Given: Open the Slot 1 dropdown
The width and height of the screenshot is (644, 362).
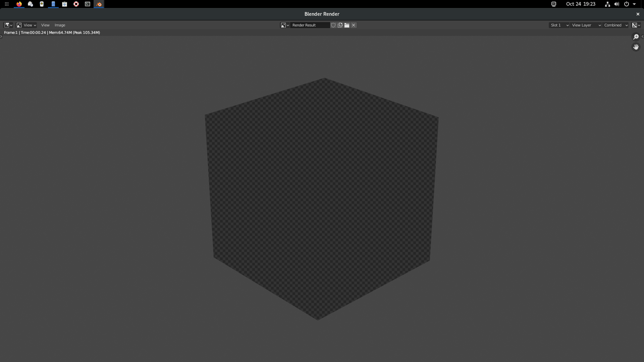Looking at the screenshot, I should click(x=559, y=25).
